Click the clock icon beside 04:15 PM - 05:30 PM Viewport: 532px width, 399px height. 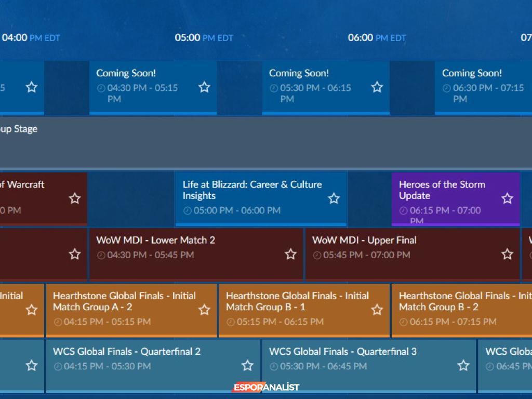click(x=58, y=366)
